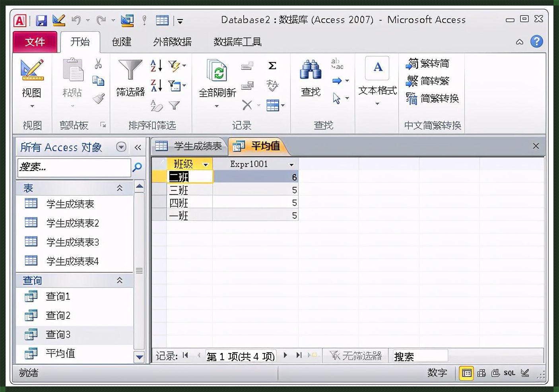Click the Help question mark icon
Screen dimensions: 559x392
pyautogui.click(x=537, y=41)
